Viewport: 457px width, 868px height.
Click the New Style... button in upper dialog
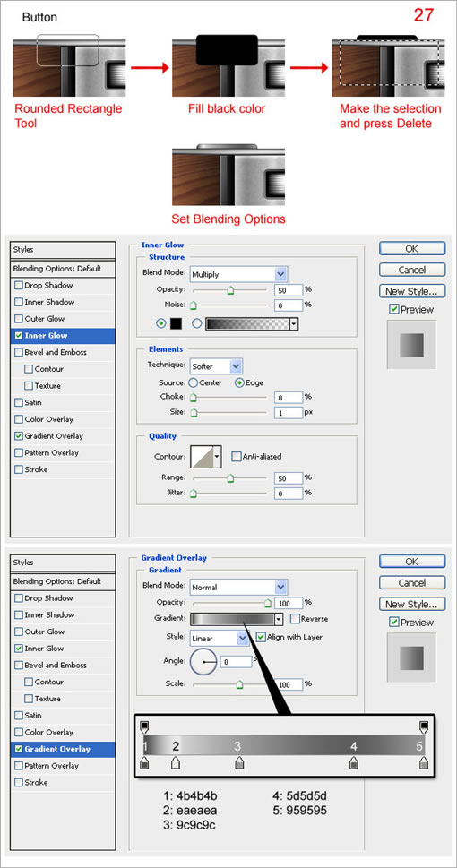(x=412, y=290)
